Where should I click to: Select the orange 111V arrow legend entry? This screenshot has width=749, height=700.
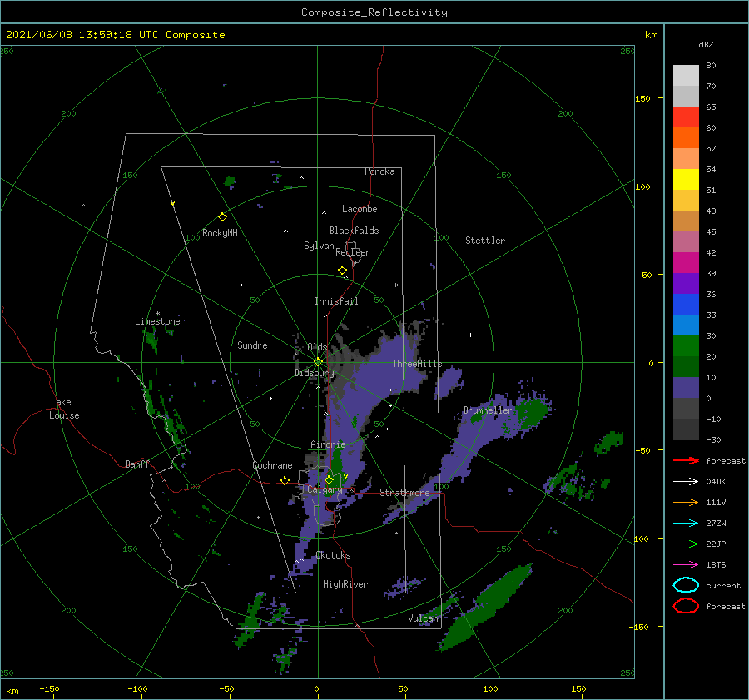click(x=686, y=502)
